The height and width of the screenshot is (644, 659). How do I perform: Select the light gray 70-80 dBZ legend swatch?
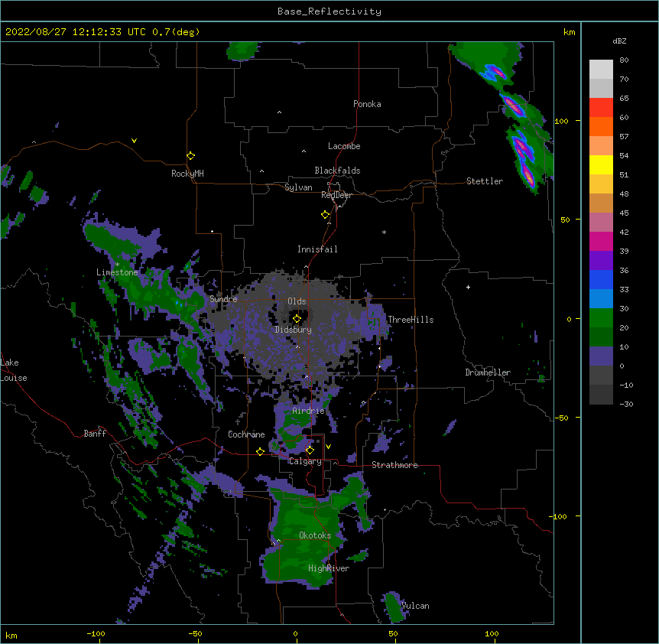(x=601, y=70)
